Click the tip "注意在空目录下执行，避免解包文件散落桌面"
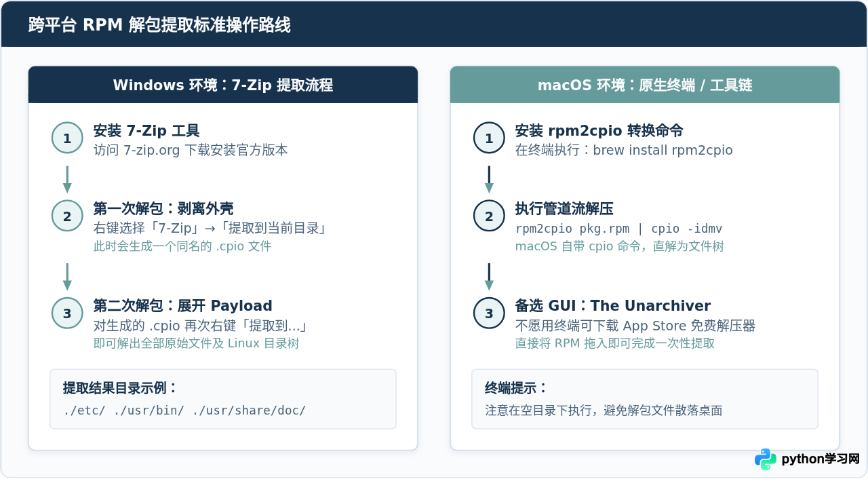 [x=604, y=410]
